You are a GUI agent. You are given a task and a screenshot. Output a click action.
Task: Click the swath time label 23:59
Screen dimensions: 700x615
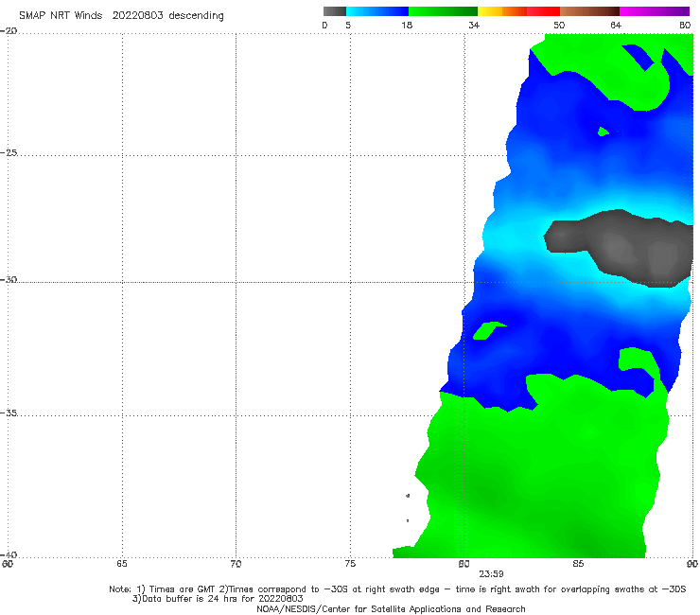(x=491, y=574)
